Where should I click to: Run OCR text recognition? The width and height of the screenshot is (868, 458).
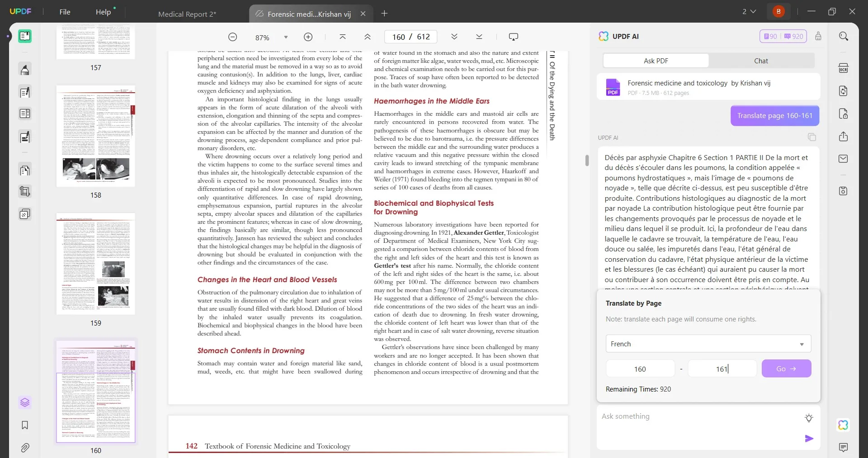pos(844,68)
